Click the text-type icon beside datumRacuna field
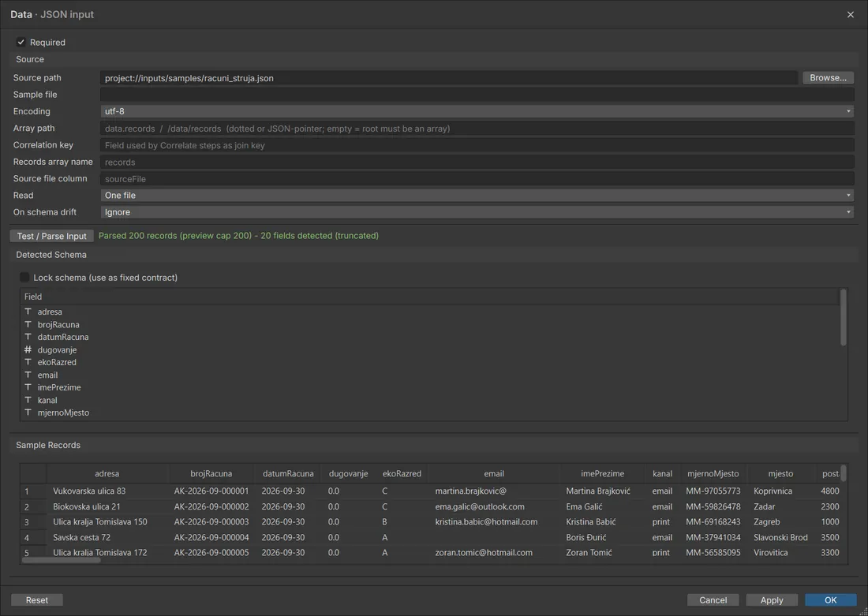868x616 pixels. 28,337
